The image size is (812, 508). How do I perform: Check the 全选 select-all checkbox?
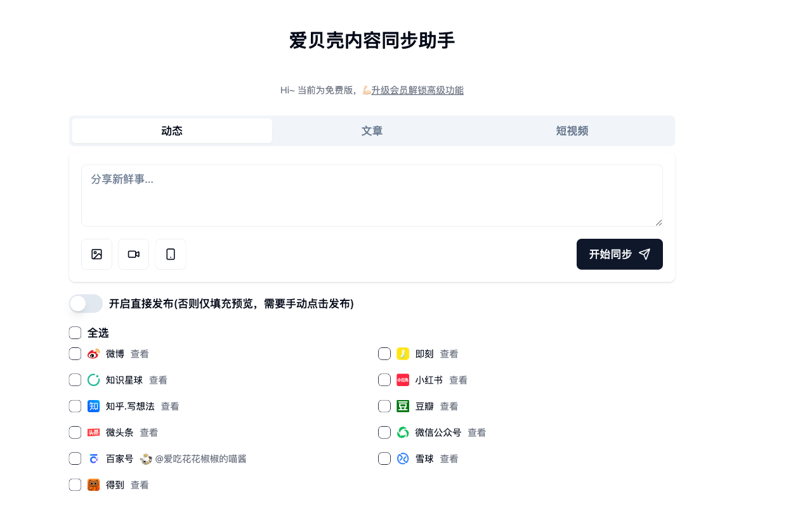pyautogui.click(x=75, y=333)
